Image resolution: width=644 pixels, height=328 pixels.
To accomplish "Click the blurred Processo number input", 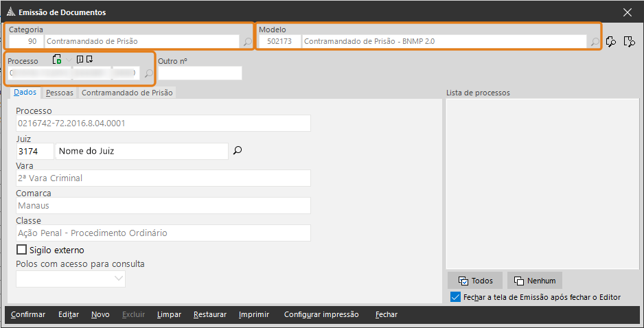I will [74, 73].
